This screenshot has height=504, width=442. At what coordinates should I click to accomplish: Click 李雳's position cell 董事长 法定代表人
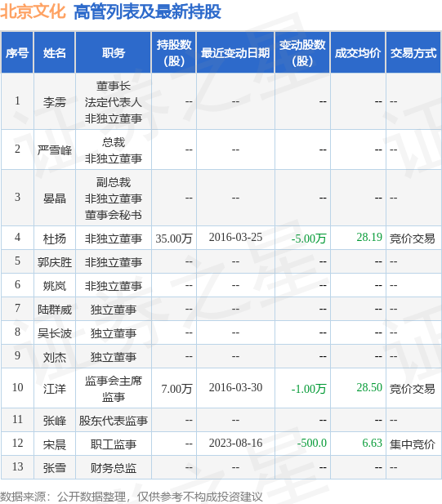point(114,102)
